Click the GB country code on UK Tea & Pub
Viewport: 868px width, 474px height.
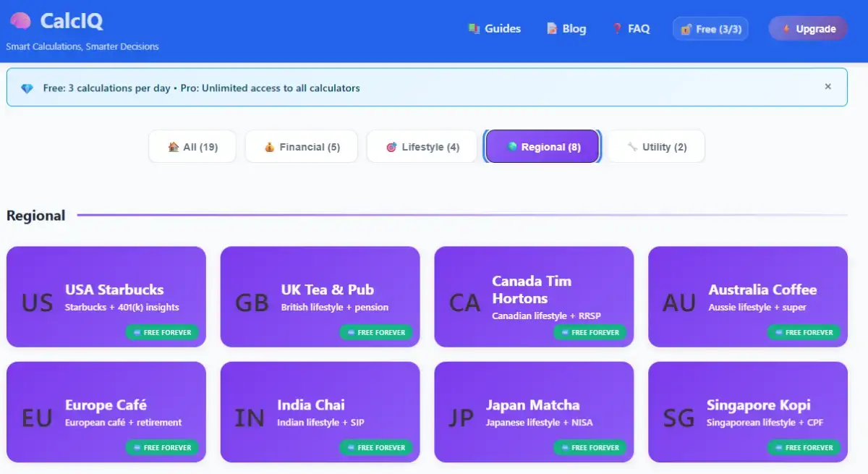[252, 302]
